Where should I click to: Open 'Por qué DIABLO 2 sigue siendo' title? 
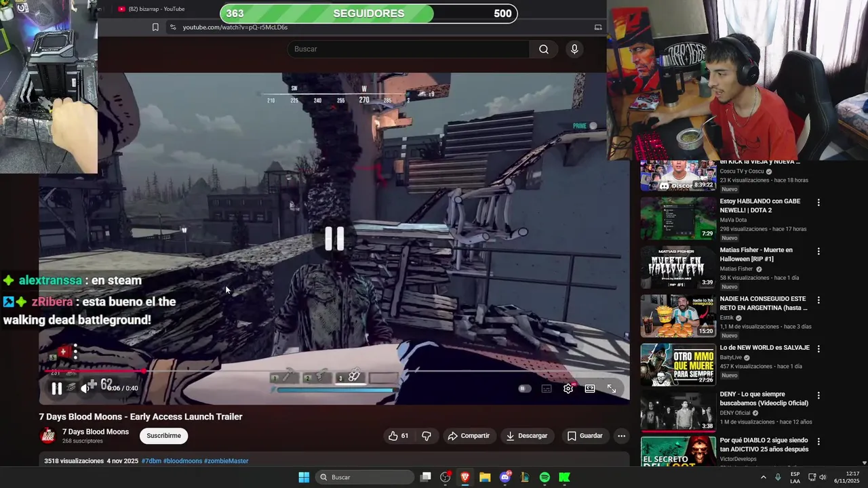tap(764, 445)
